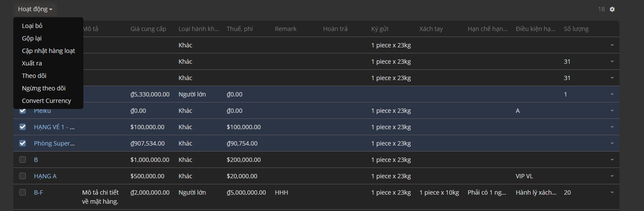Choose Loại bỏ from the menu
Screen dimensions: 644x211
pos(32,26)
